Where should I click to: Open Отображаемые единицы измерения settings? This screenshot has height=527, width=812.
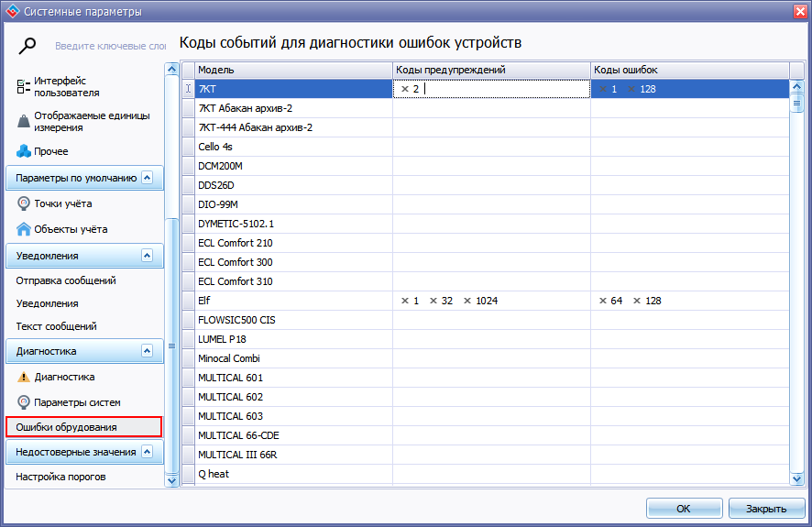coord(92,121)
